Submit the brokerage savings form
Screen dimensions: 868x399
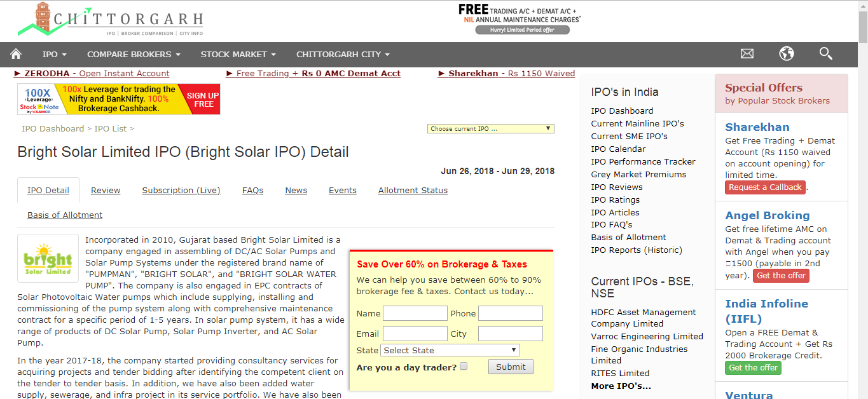tap(511, 367)
